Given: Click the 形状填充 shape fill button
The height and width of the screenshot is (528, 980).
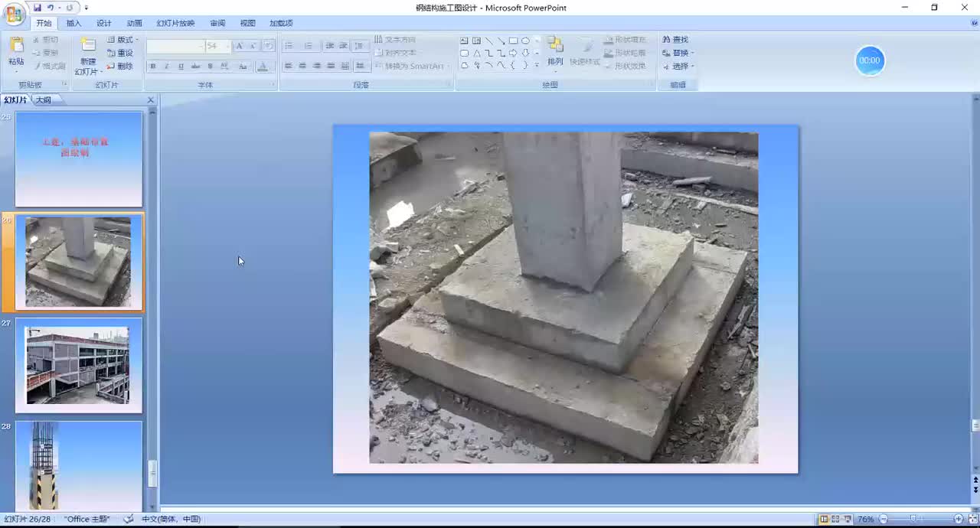Looking at the screenshot, I should coord(625,40).
